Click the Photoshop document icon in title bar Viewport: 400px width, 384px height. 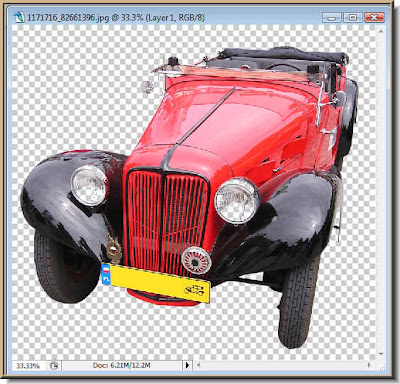(x=19, y=17)
